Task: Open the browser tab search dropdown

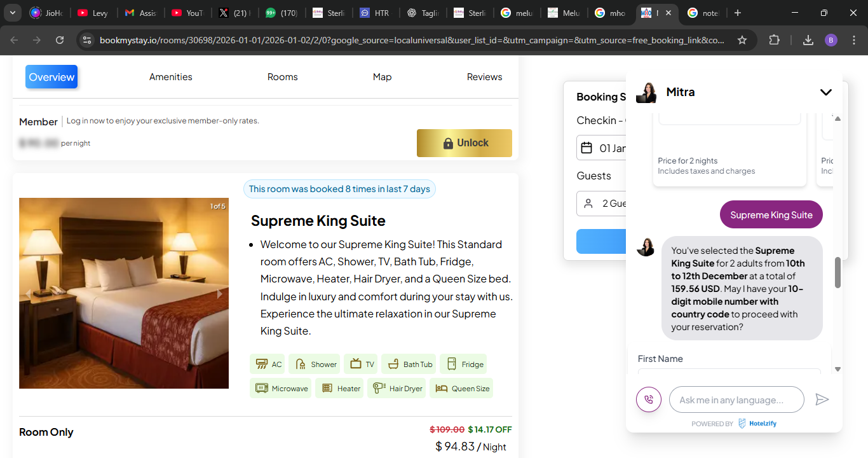Action: click(12, 13)
